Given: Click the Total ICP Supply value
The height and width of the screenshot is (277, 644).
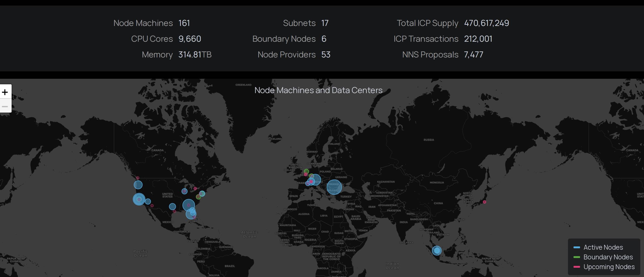Looking at the screenshot, I should (x=486, y=23).
